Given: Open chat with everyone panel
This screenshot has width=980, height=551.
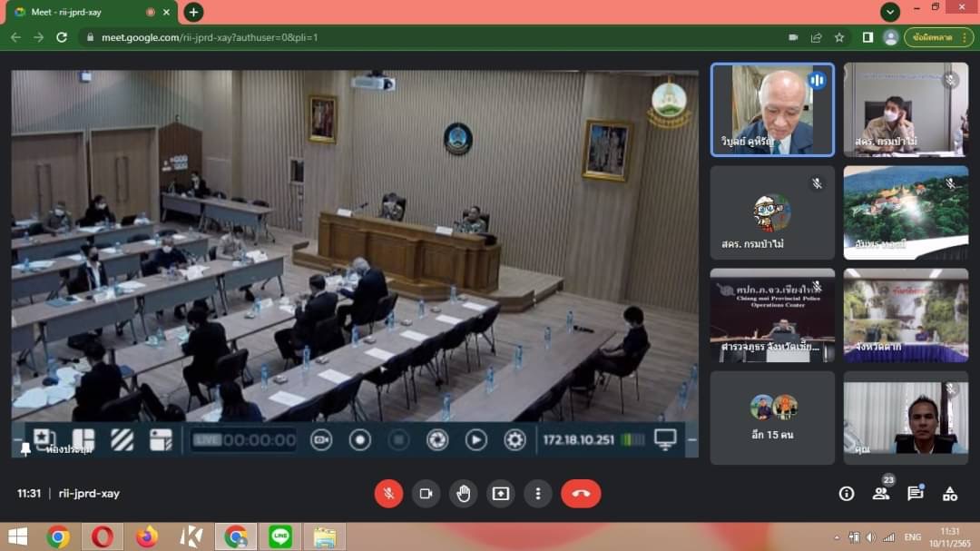Looking at the screenshot, I should (916, 494).
